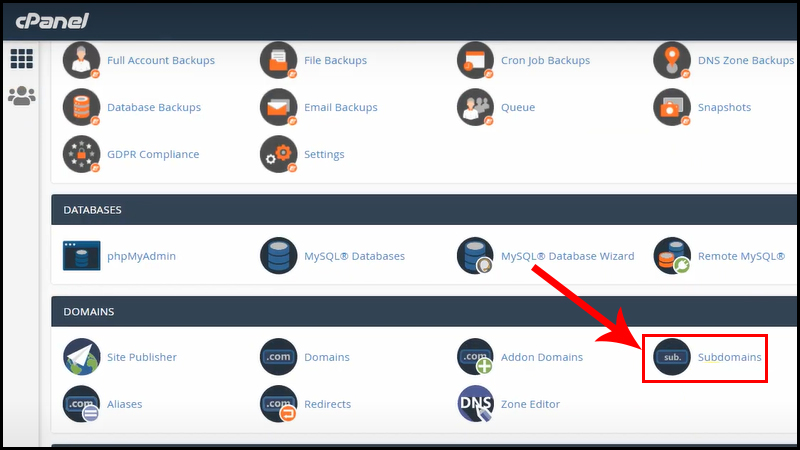The height and width of the screenshot is (450, 800).
Task: Open the apps grid sidebar icon
Action: (x=21, y=59)
